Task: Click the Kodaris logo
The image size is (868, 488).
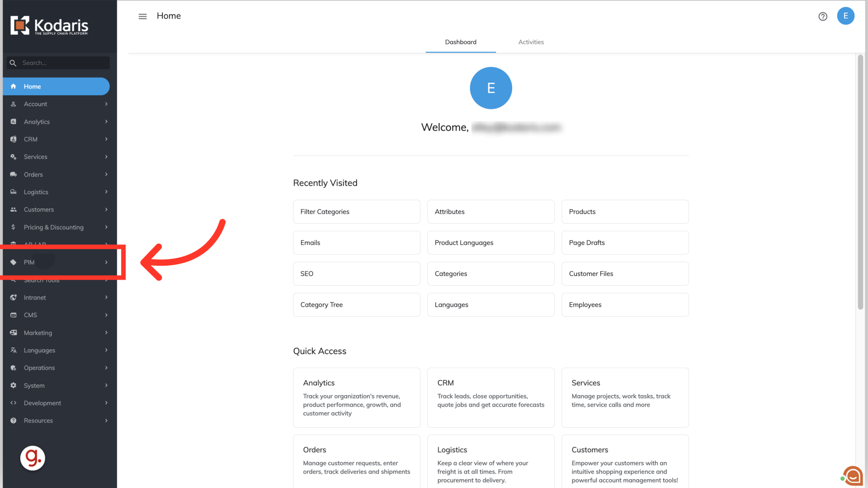Action: point(50,26)
